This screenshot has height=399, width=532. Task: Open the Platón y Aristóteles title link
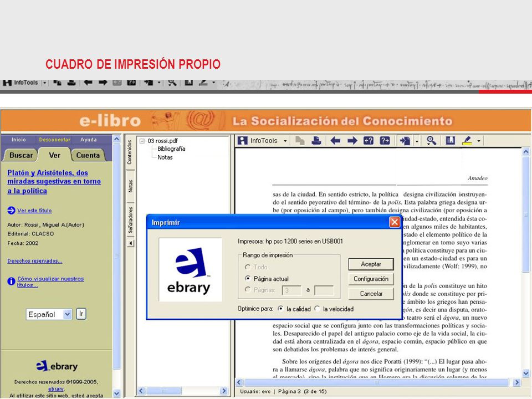click(54, 182)
